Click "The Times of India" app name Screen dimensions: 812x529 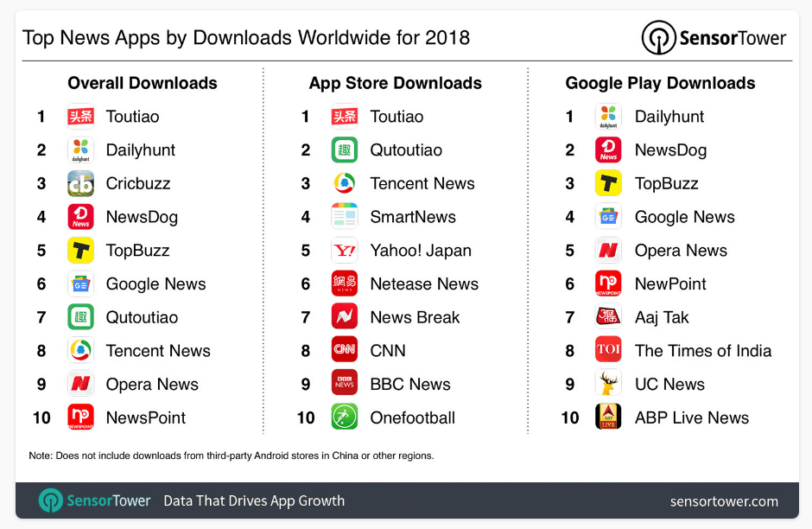(703, 351)
